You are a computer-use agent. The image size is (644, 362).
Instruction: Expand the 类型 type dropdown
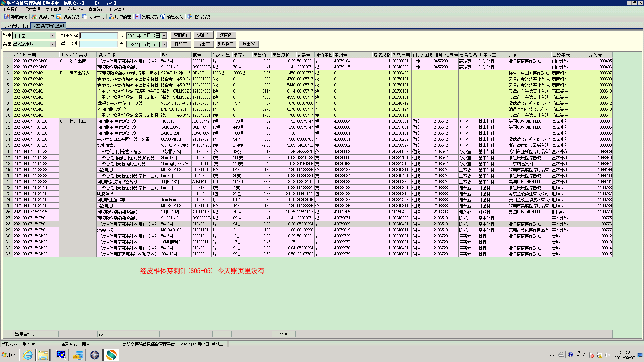click(52, 44)
